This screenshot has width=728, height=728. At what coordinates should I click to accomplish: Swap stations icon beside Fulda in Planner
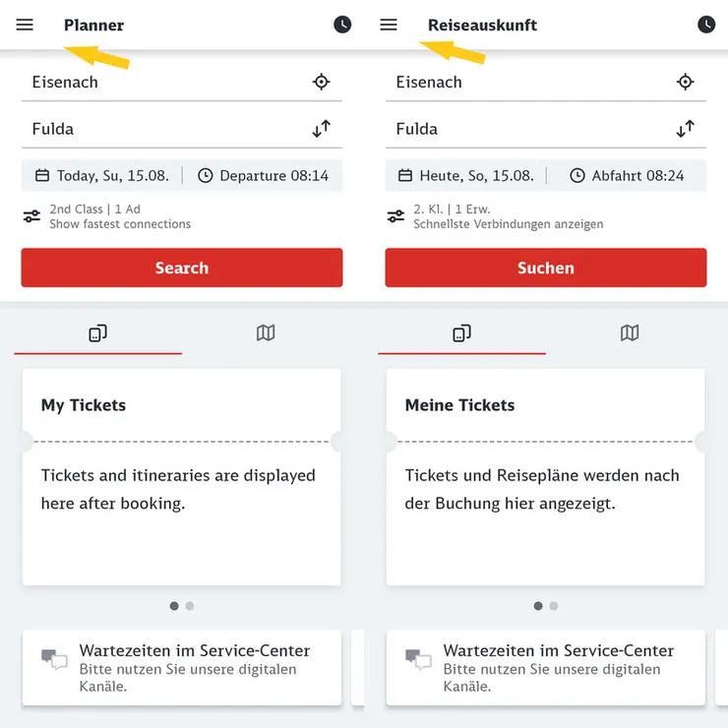[x=322, y=129]
